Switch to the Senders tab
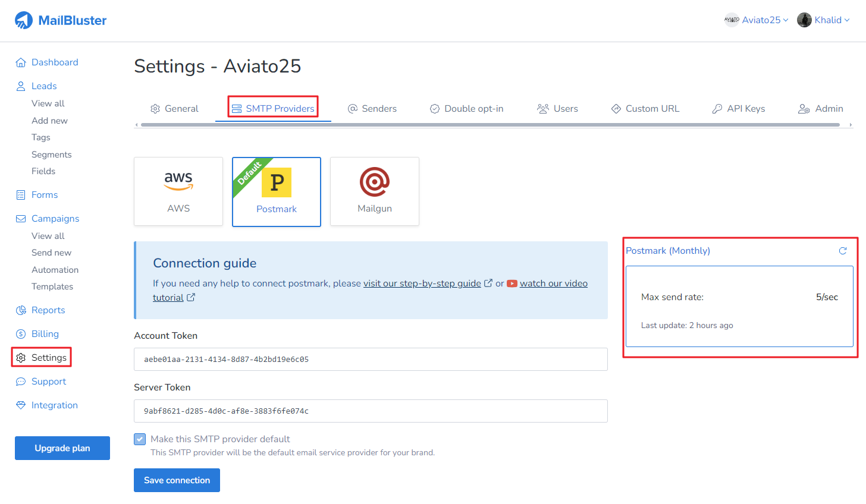This screenshot has height=504, width=866. point(372,109)
